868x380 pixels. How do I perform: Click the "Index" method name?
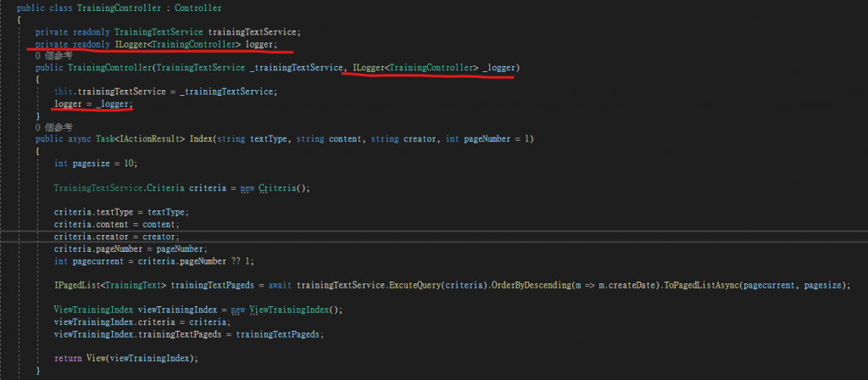point(201,139)
